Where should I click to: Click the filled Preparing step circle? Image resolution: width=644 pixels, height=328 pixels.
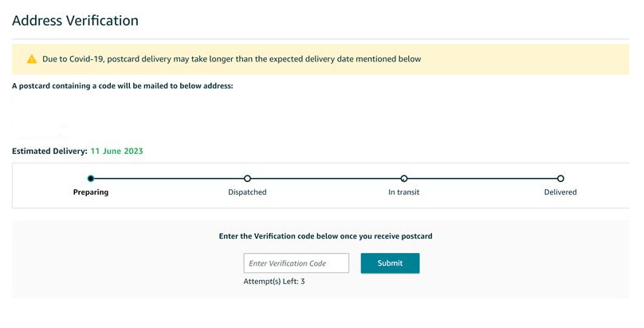pos(91,179)
